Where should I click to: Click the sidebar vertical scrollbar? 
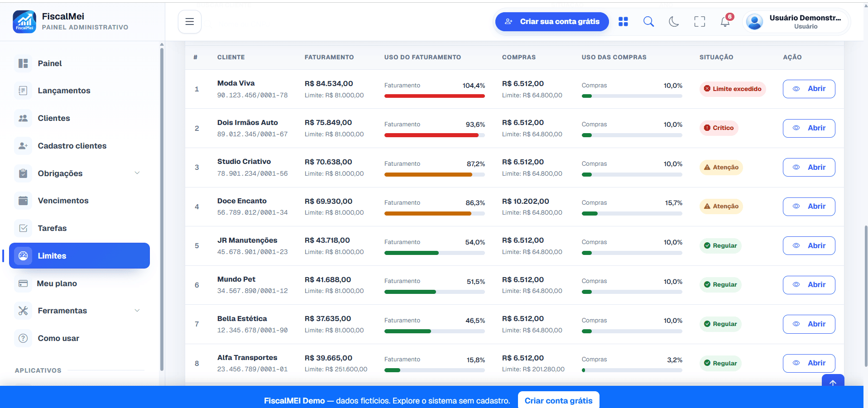[162, 208]
